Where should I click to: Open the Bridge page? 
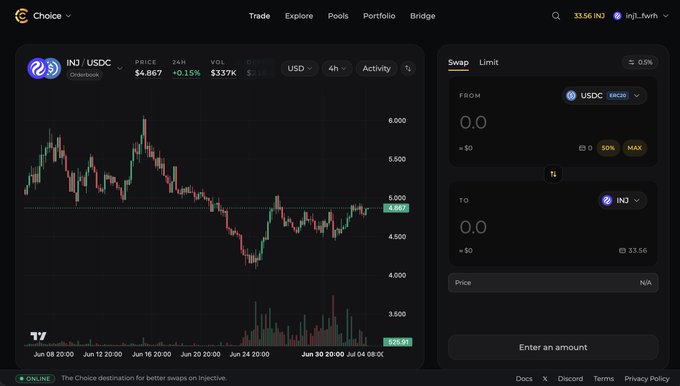tap(422, 16)
